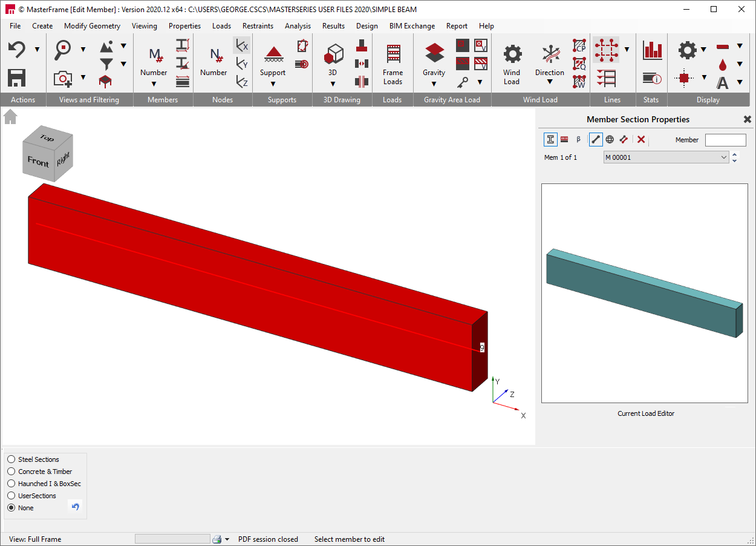Click the Front face of view cube

[37, 162]
